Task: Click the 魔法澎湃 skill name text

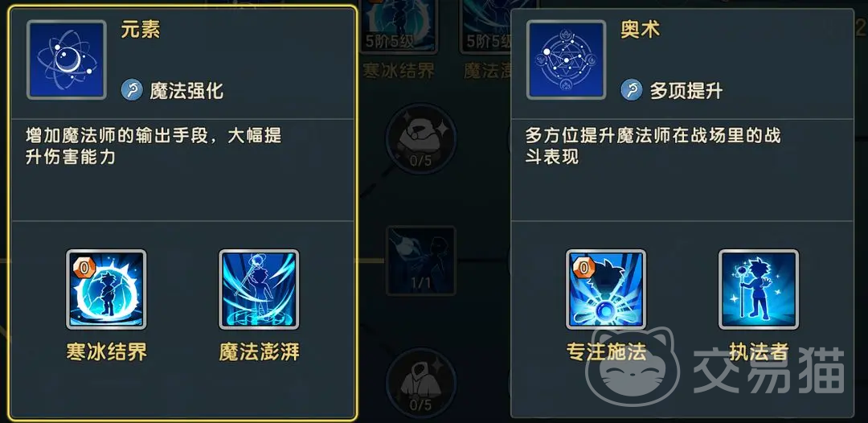Action: 259,352
